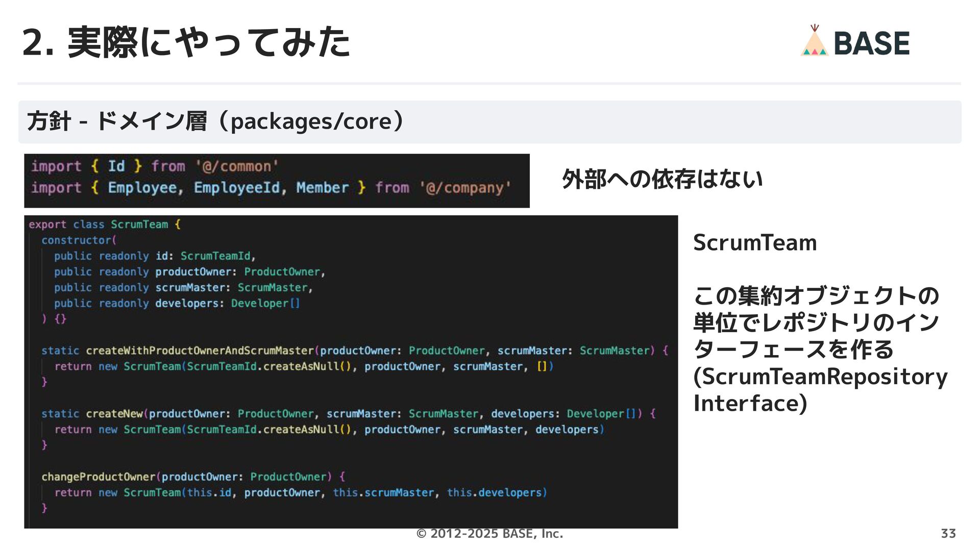Click the page number 33

[x=948, y=534]
